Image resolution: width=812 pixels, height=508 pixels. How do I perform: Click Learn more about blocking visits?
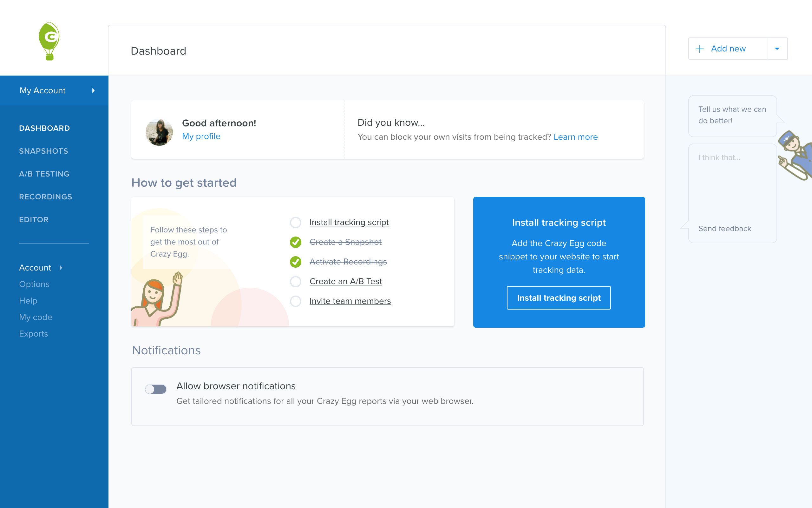click(x=576, y=137)
